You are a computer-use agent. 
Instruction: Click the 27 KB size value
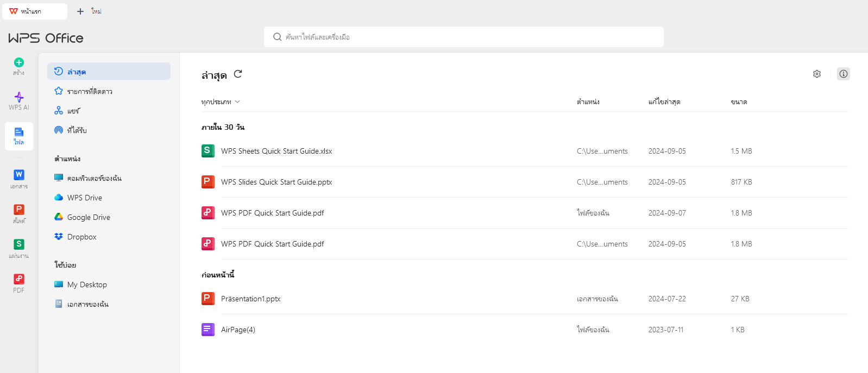(740, 299)
